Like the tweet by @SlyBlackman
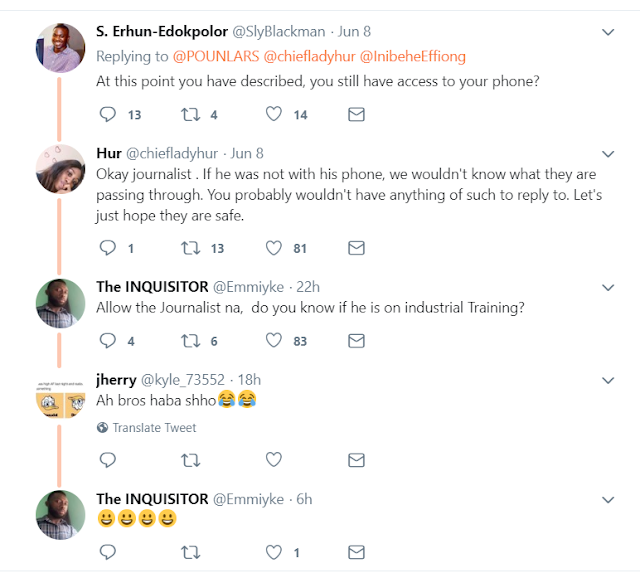 coord(273,115)
